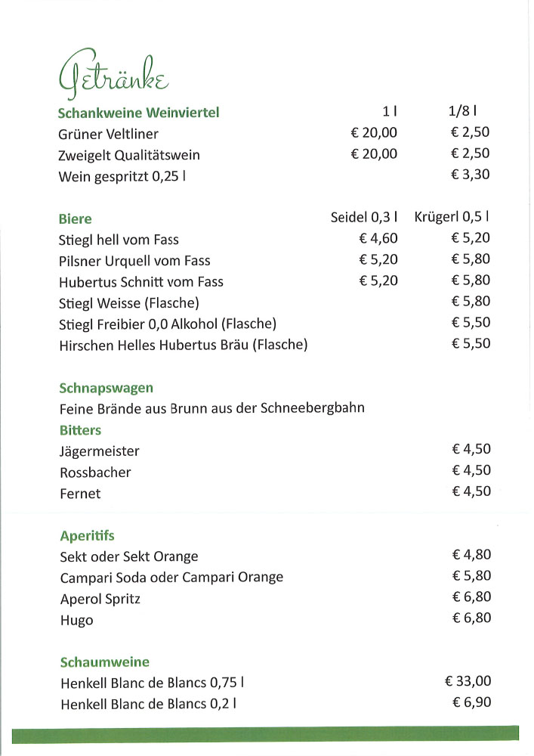
Task: Click the Jägermeister entry
Action: coord(99,451)
